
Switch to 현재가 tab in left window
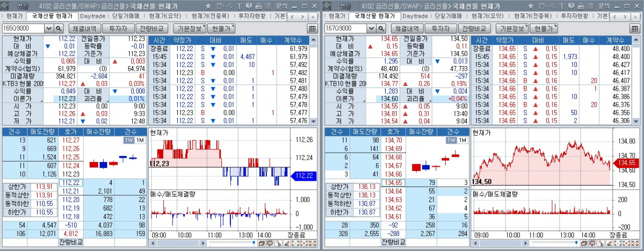click(15, 17)
